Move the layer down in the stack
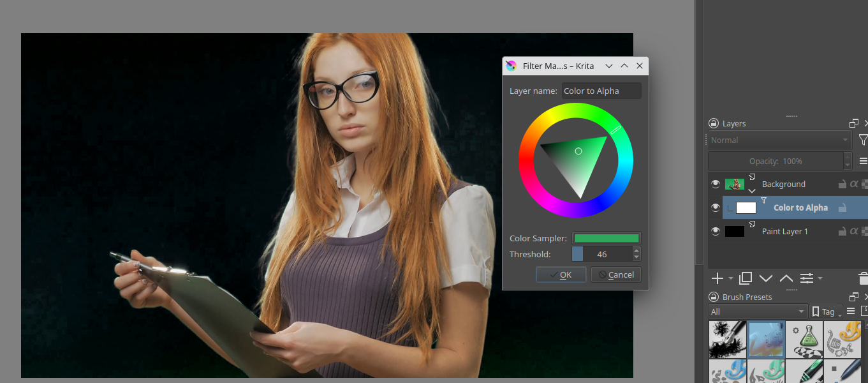The width and height of the screenshot is (868, 383). [766, 278]
